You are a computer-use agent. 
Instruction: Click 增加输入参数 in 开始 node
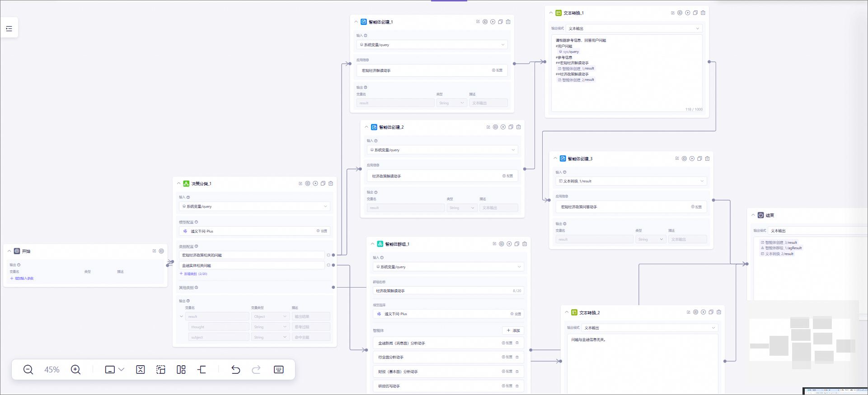point(22,279)
